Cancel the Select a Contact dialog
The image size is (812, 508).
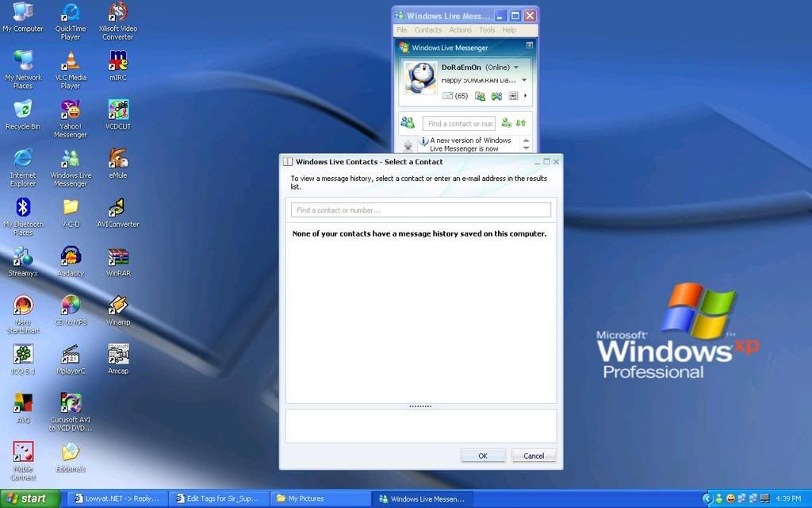click(x=533, y=455)
